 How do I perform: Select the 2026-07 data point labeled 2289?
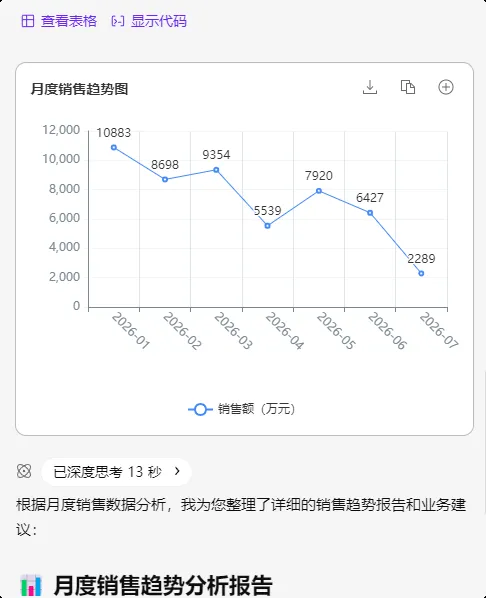pos(421,273)
